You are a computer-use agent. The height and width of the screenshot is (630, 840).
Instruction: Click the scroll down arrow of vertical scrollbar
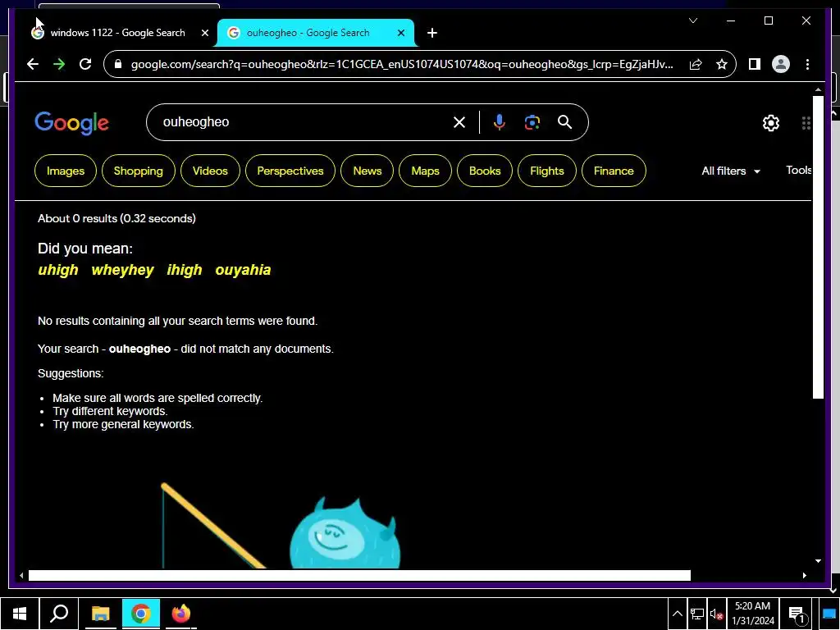click(x=818, y=561)
